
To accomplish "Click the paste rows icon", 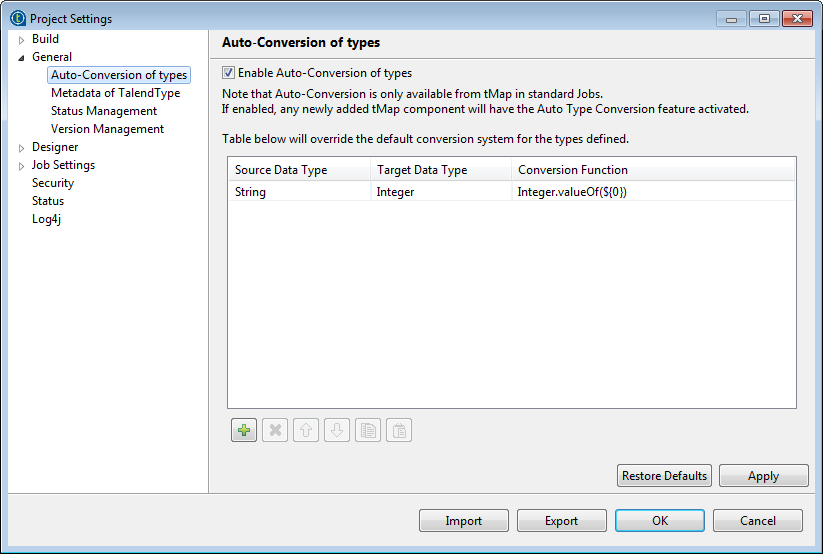I will [399, 430].
